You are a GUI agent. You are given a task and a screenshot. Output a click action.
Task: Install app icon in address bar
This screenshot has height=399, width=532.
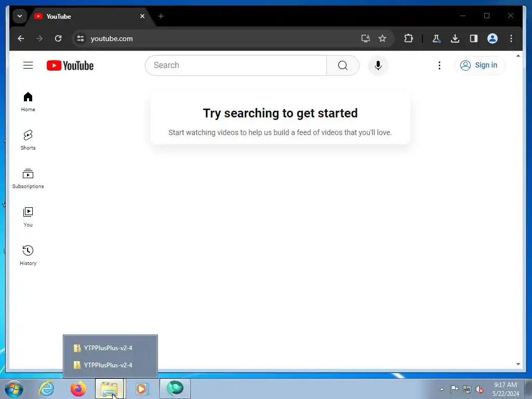click(365, 38)
